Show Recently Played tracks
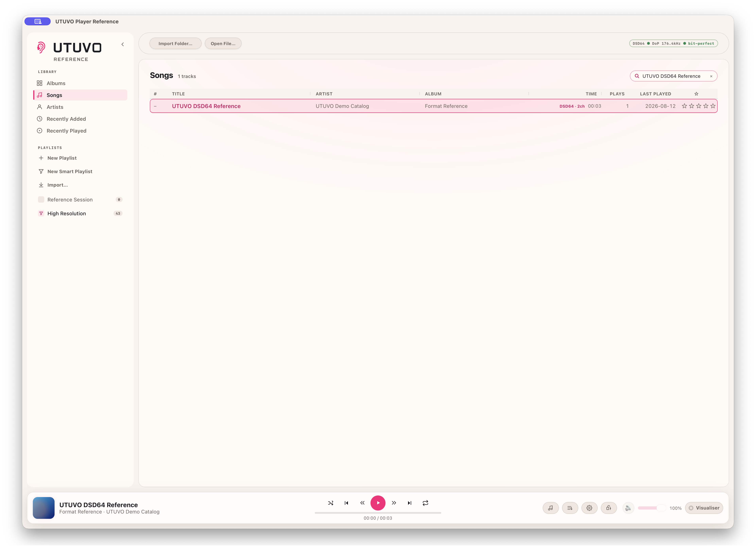 coord(80,131)
